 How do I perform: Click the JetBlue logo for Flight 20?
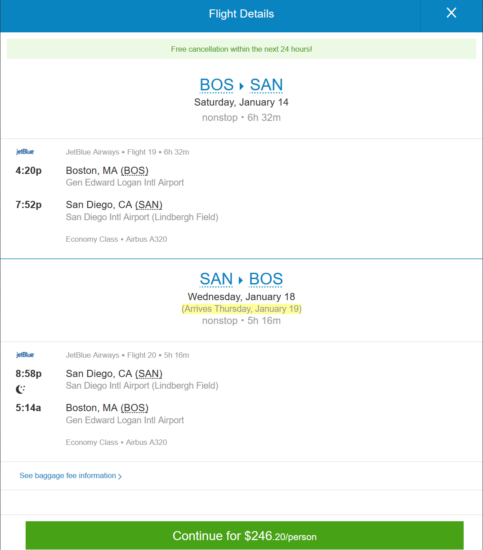coord(25,355)
